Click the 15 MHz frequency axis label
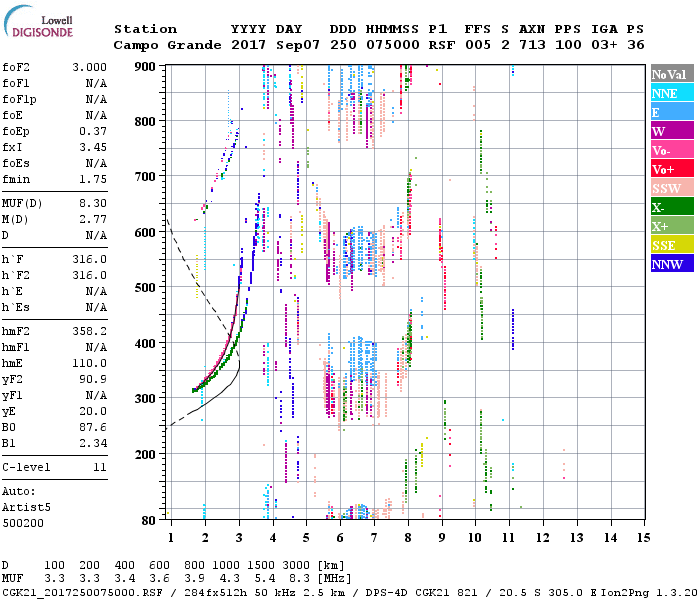The width and height of the screenshot is (700, 600). coord(643,538)
